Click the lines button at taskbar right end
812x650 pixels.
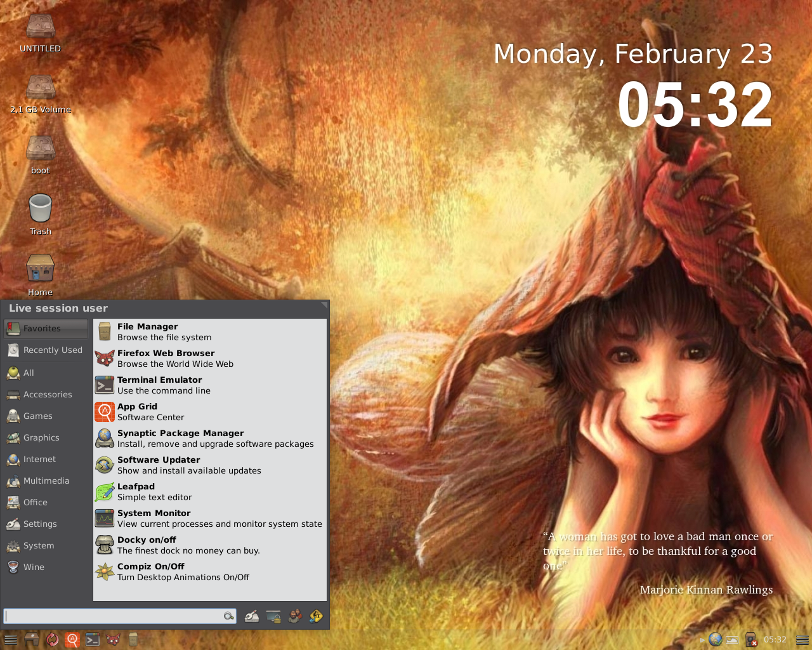802,640
